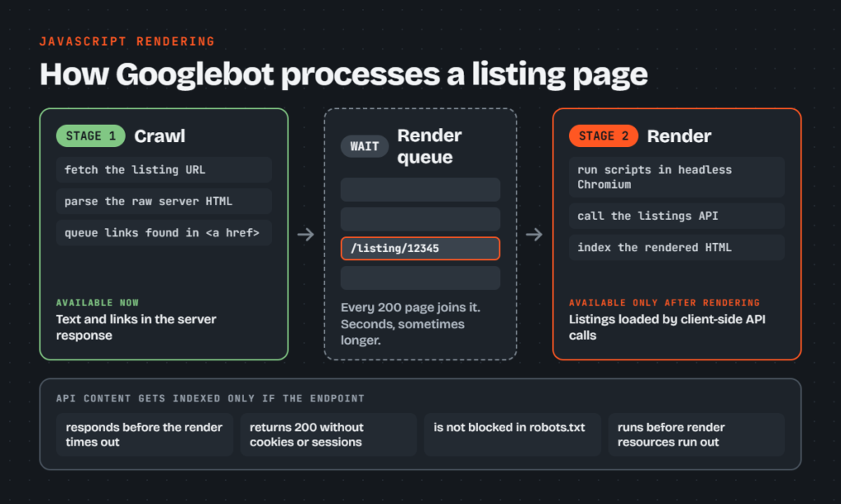Select 'is not blocked in robots.txt' card
Screen dimensions: 841x504
(512, 434)
